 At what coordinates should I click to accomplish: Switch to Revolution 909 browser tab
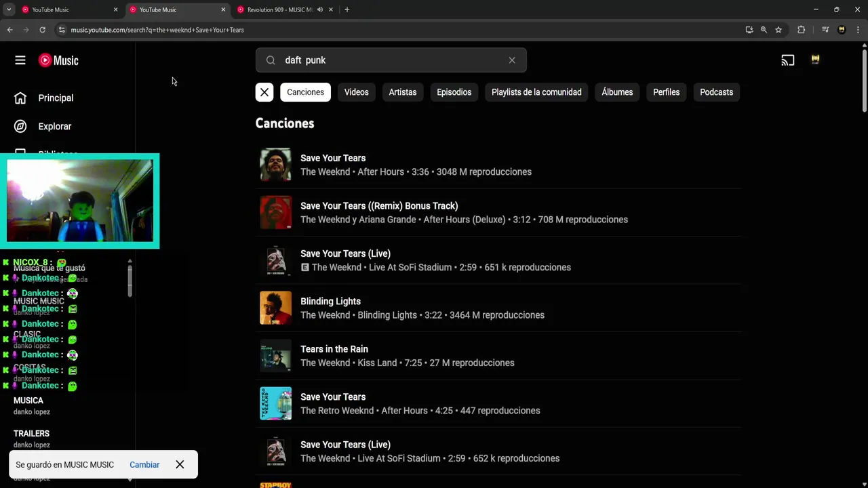pos(279,9)
